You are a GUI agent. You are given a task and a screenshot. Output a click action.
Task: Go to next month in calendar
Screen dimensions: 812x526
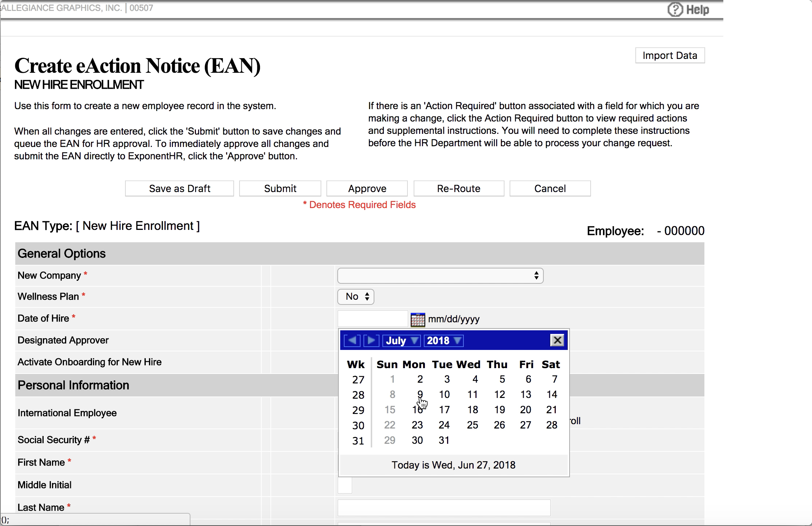pyautogui.click(x=371, y=340)
